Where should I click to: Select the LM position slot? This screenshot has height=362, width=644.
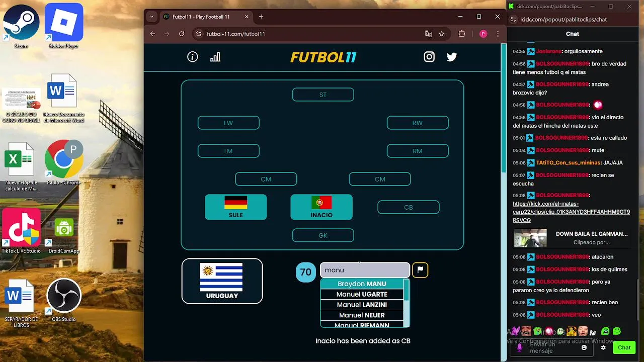[228, 151]
